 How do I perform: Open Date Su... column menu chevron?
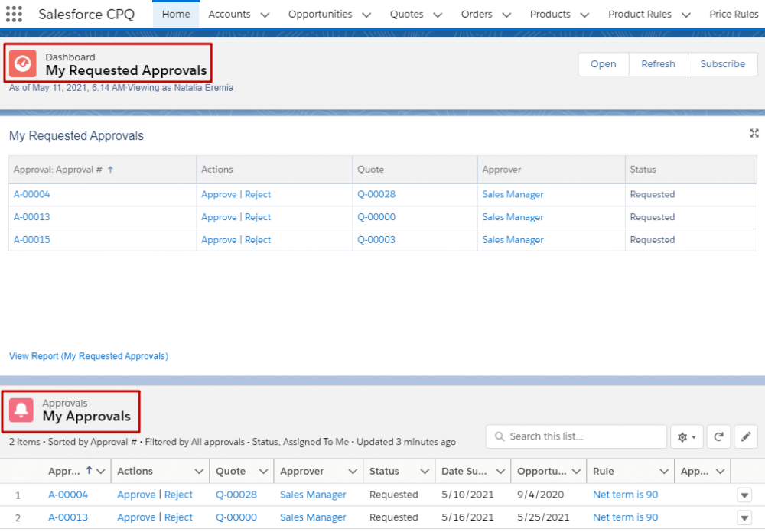pyautogui.click(x=500, y=472)
